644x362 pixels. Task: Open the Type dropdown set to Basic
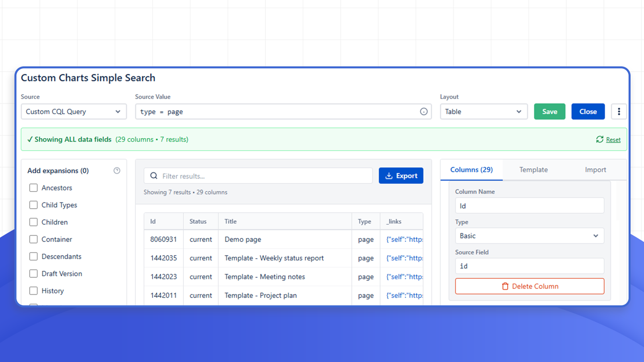pyautogui.click(x=529, y=236)
